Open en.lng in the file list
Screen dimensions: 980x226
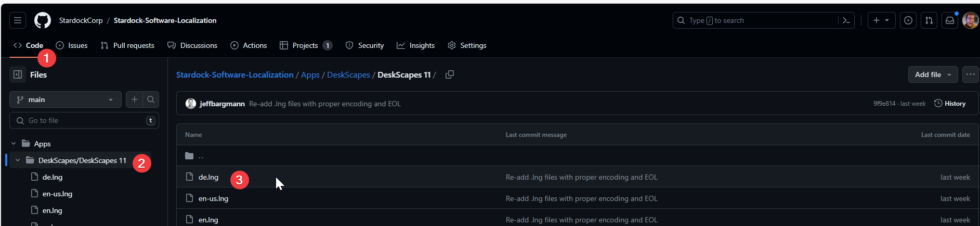pyautogui.click(x=208, y=220)
